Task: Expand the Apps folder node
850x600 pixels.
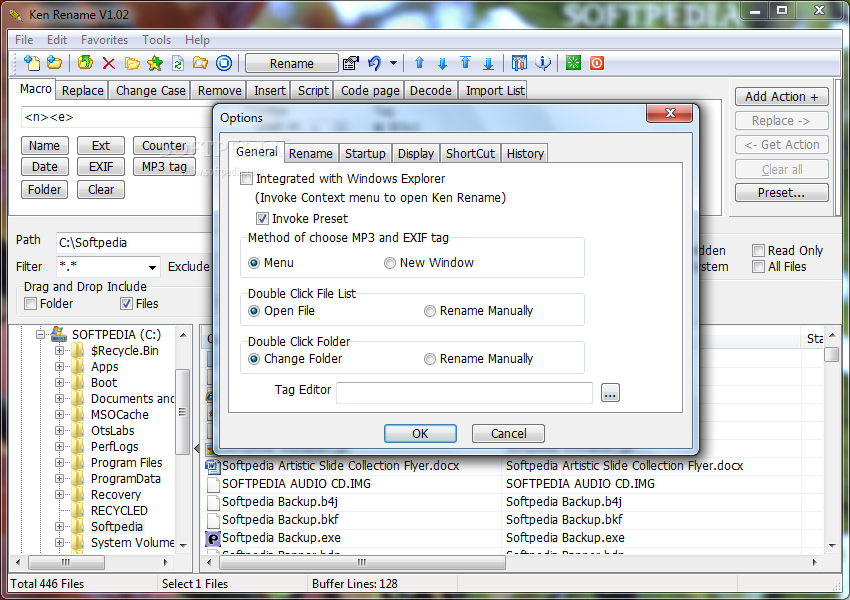Action: [x=59, y=366]
